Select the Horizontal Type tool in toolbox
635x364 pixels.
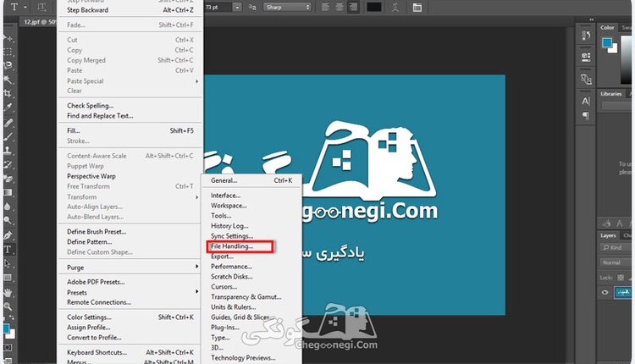click(8, 250)
